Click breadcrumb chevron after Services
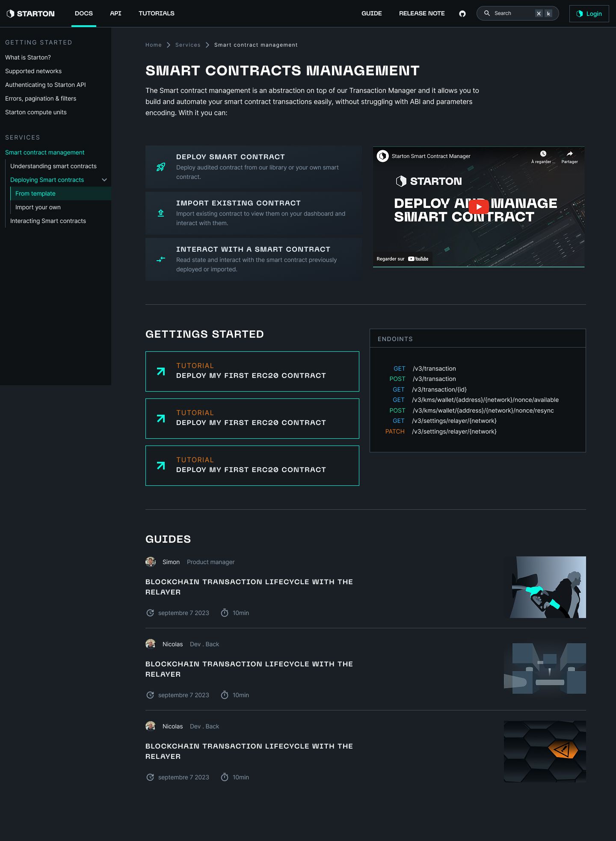616x841 pixels. pyautogui.click(x=207, y=45)
